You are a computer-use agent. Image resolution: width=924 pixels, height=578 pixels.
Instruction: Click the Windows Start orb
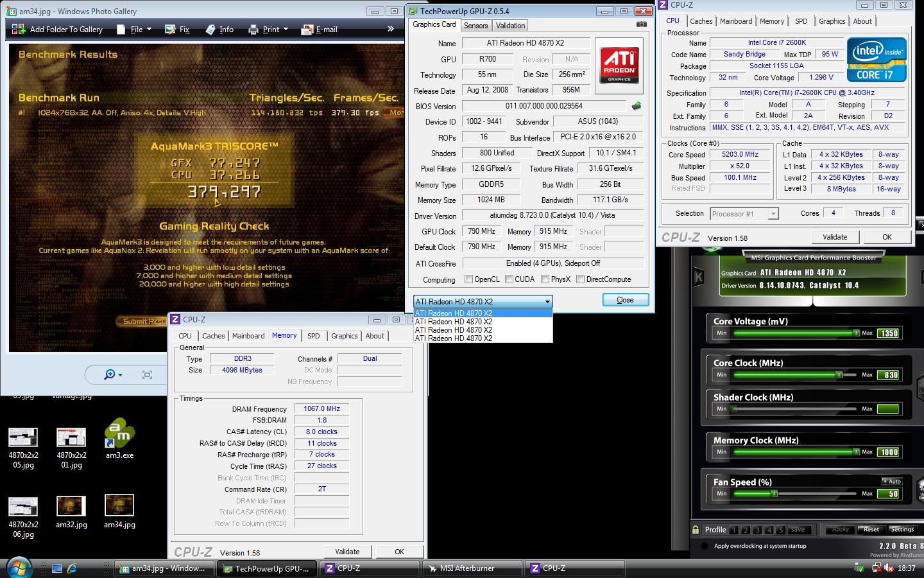pyautogui.click(x=19, y=568)
